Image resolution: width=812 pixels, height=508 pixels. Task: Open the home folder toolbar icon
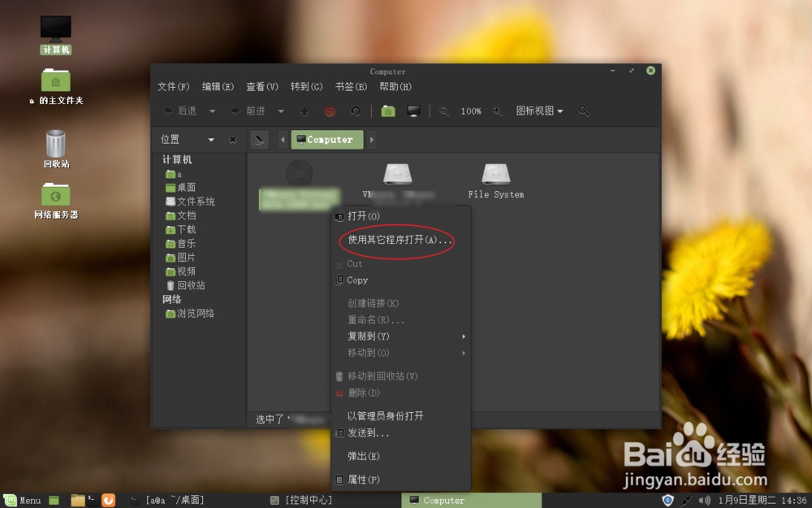tap(388, 111)
